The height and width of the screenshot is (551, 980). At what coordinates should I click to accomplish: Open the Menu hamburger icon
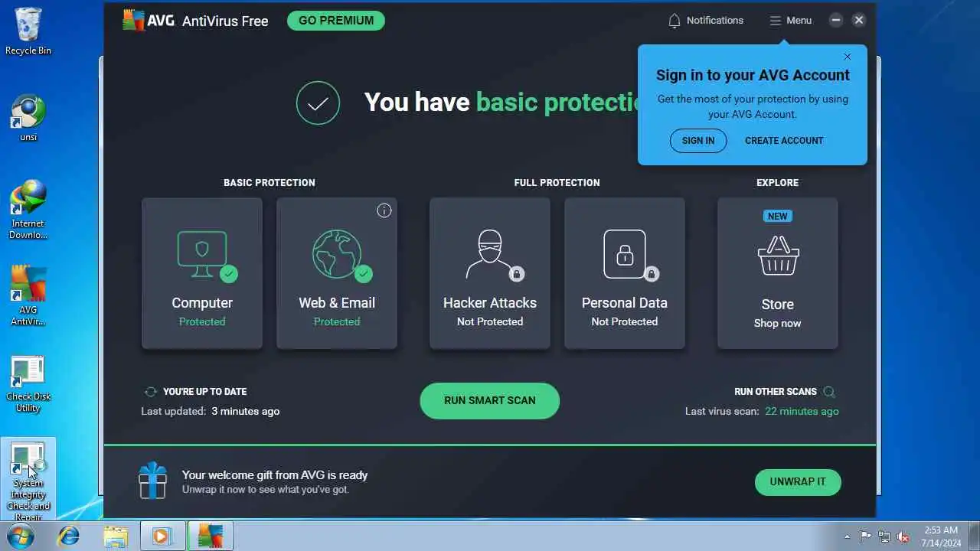(x=775, y=21)
